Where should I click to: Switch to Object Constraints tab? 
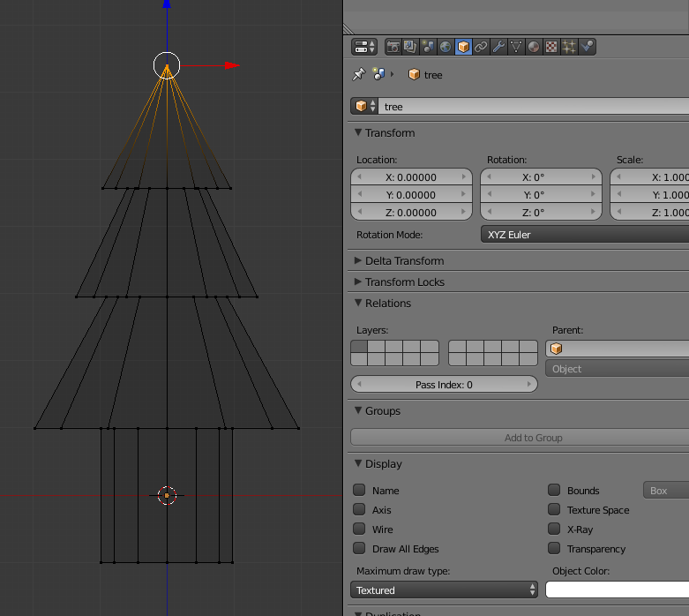pyautogui.click(x=481, y=47)
